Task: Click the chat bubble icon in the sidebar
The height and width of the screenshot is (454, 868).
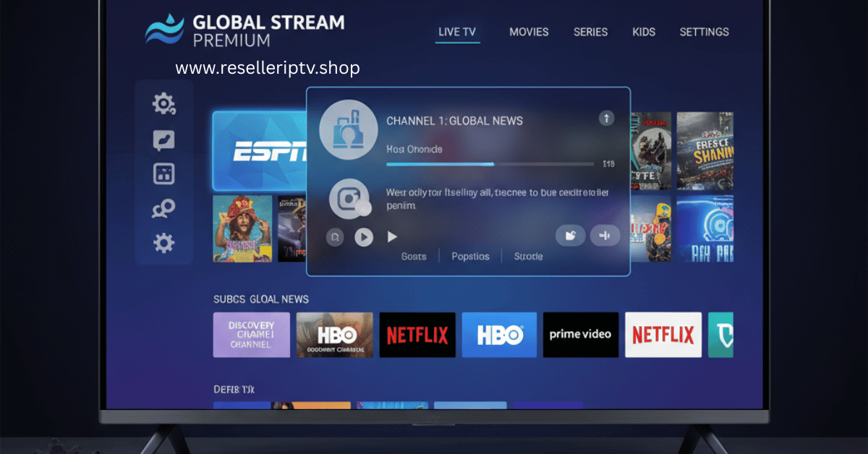Action: pyautogui.click(x=163, y=140)
